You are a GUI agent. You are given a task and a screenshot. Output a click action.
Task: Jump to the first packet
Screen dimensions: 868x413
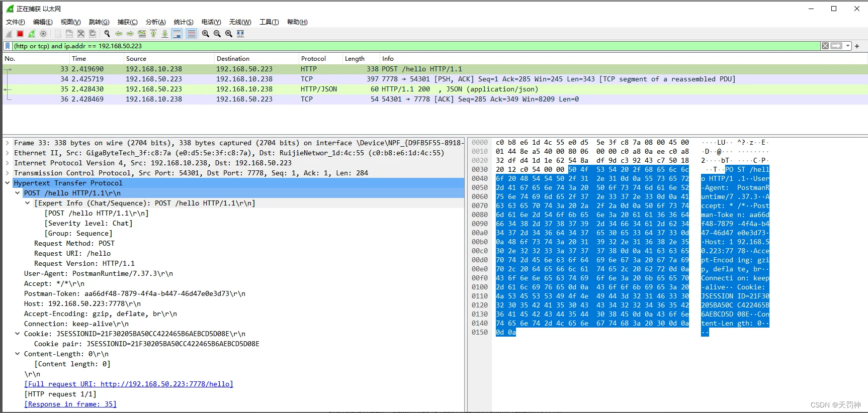pyautogui.click(x=153, y=34)
